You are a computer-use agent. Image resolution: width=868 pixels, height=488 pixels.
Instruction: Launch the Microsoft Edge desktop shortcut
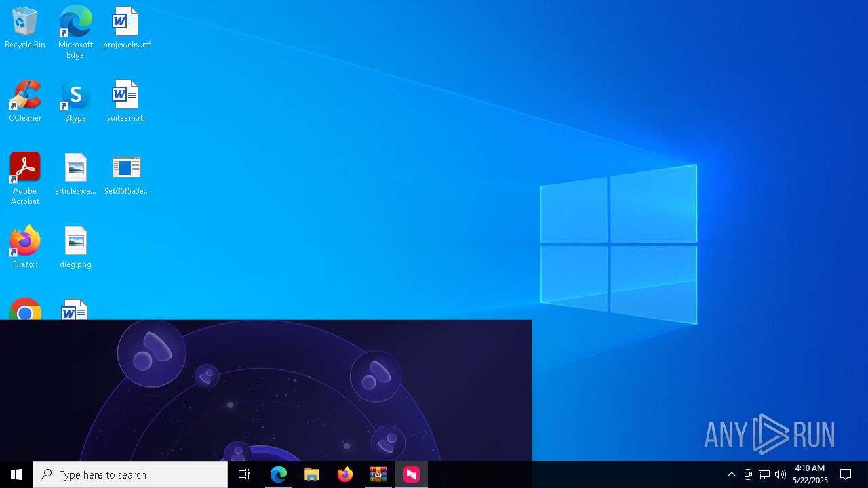[x=75, y=32]
